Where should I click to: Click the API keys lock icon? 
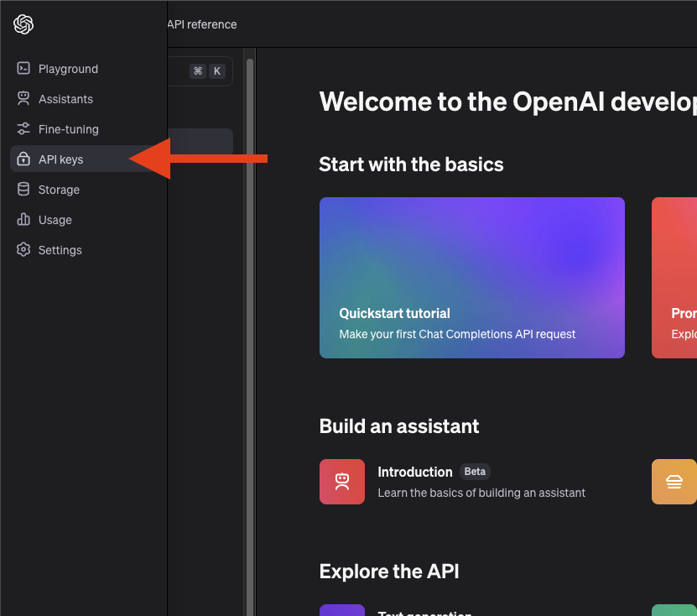pos(23,159)
